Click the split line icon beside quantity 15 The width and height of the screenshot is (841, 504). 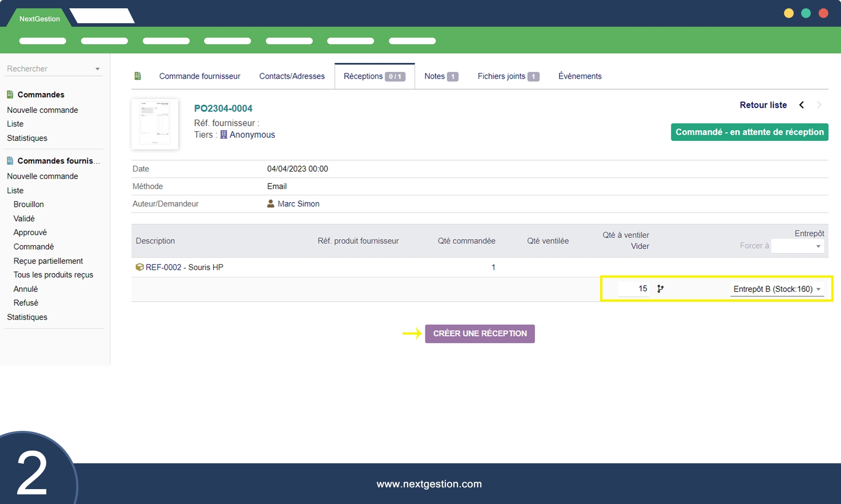660,289
